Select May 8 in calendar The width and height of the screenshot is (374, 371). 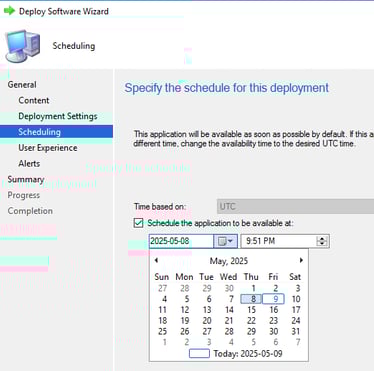[x=251, y=299]
